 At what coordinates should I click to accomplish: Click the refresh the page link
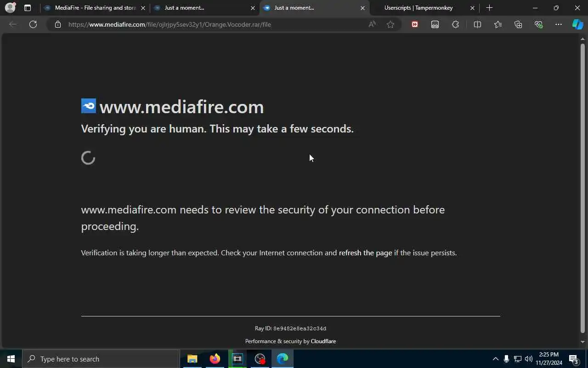(x=365, y=253)
